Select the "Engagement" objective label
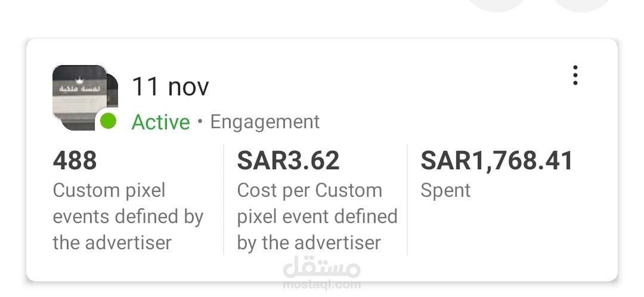Image resolution: width=644 pixels, height=297 pixels. click(265, 122)
